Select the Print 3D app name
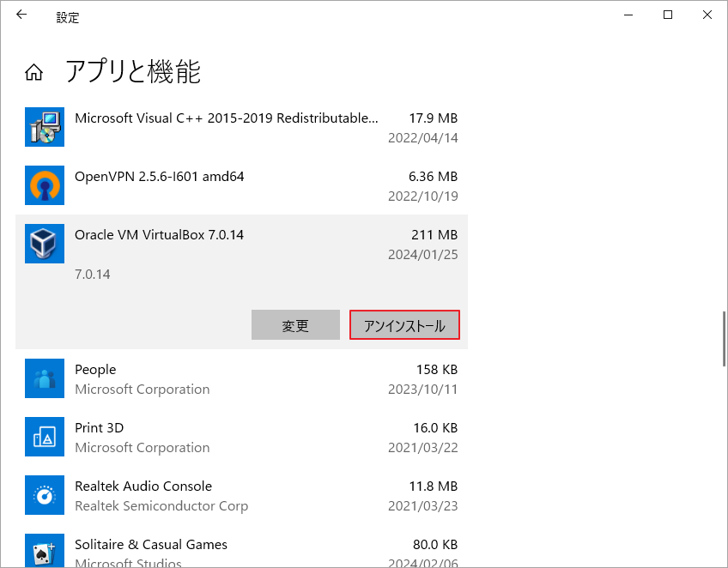 (x=100, y=428)
